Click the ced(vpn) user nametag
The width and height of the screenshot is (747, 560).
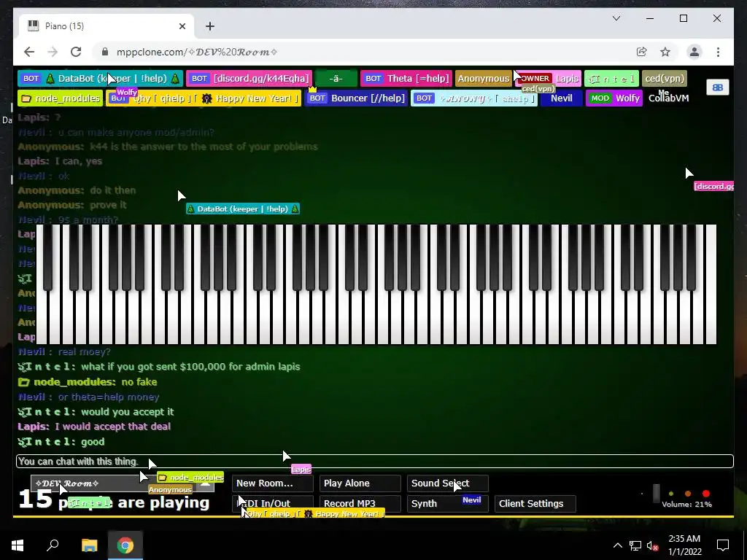point(665,79)
